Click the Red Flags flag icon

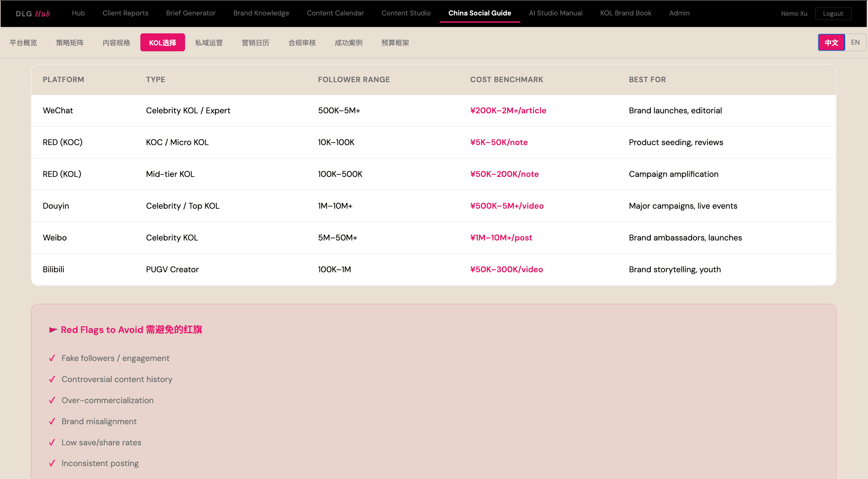(53, 330)
